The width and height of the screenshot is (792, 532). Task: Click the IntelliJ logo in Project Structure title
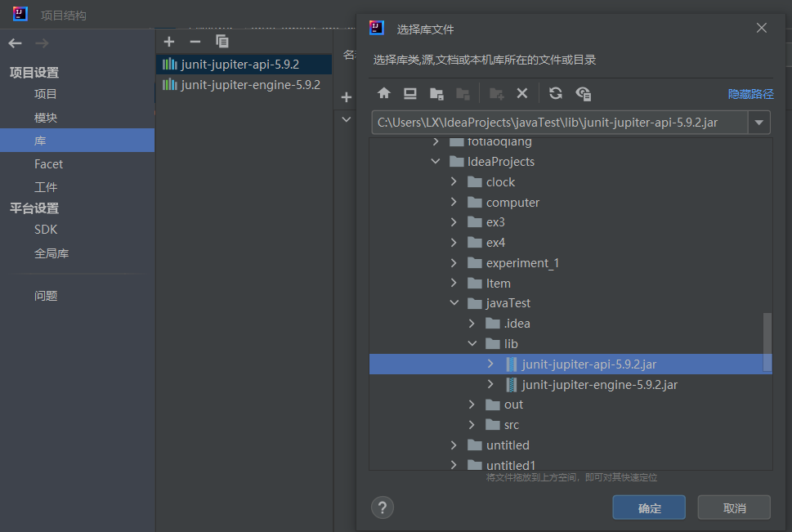[x=20, y=14]
